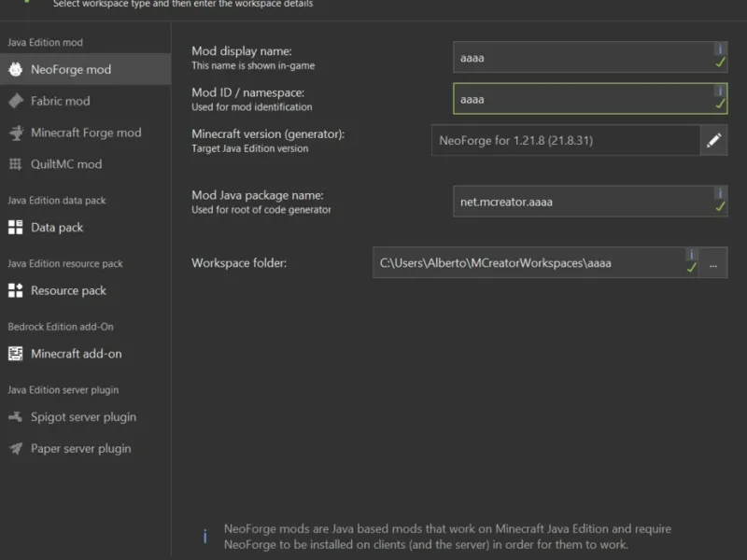This screenshot has height=560, width=747.
Task: Focus the Mod Java package name field
Action: pos(590,202)
